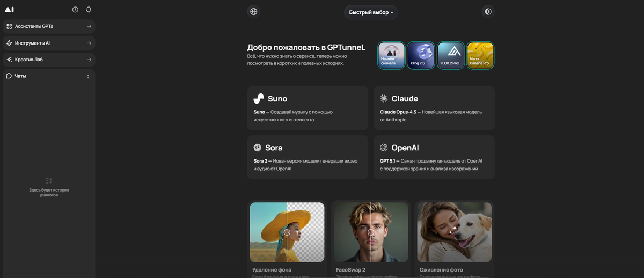Open the Kling 2.6 story thumbnail
The width and height of the screenshot is (644, 278).
(x=421, y=56)
